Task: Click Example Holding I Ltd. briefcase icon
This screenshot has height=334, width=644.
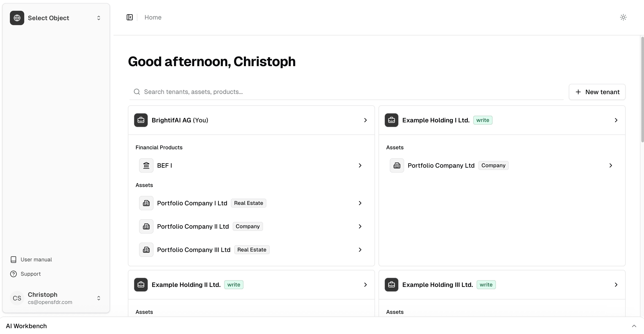Action: coord(392,120)
